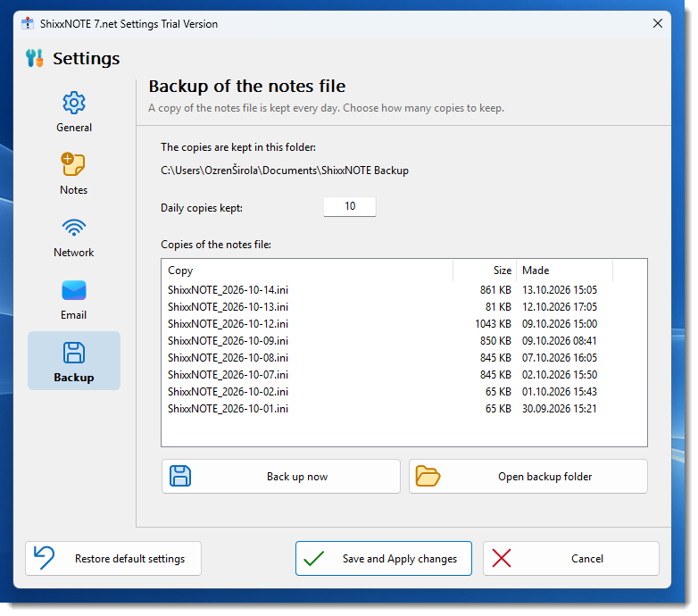Click date 09.10.2026 08:41
698x616 pixels.
[560, 340]
